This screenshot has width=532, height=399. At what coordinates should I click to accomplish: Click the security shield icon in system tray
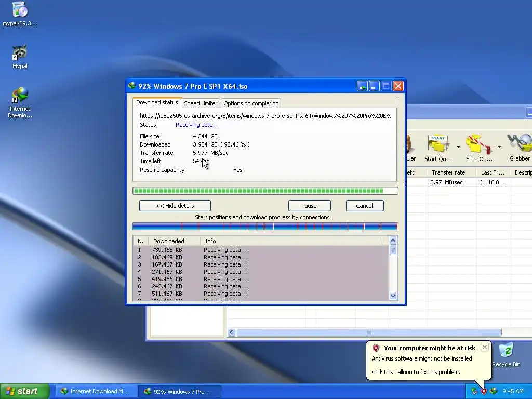(x=484, y=392)
